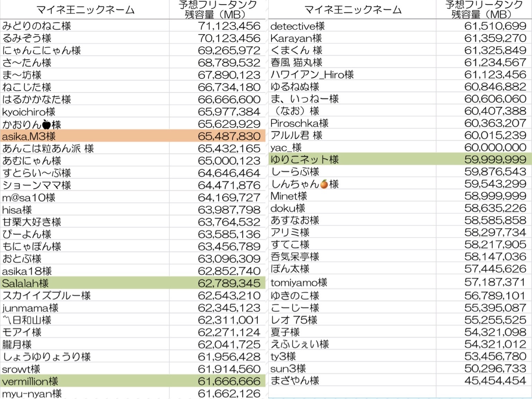Image resolution: width=532 pixels, height=399 pixels.
Task: Select the ゆりこネット様 nickname cell
Action: 304,159
